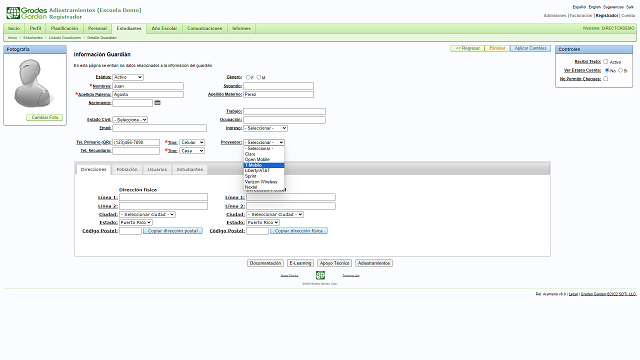This screenshot has width=640, height=360.
Task: Click Listado Guardianes breadcrumb link
Action: 65,38
